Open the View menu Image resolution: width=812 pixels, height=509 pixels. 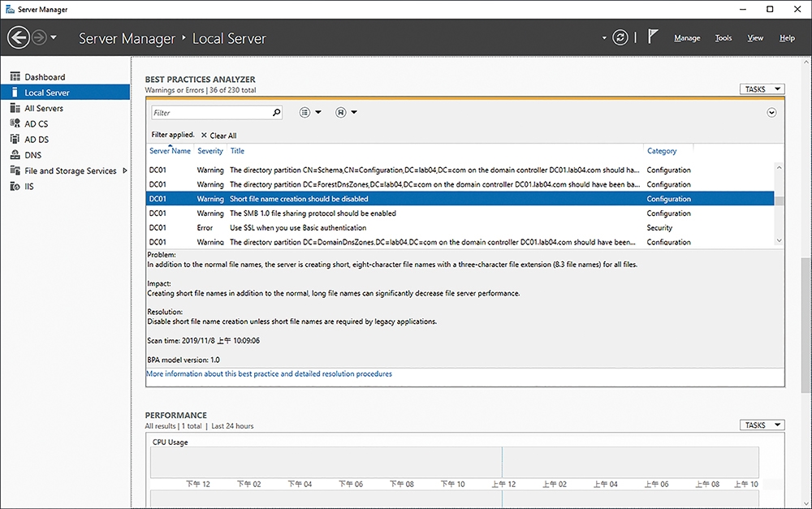[x=755, y=38]
